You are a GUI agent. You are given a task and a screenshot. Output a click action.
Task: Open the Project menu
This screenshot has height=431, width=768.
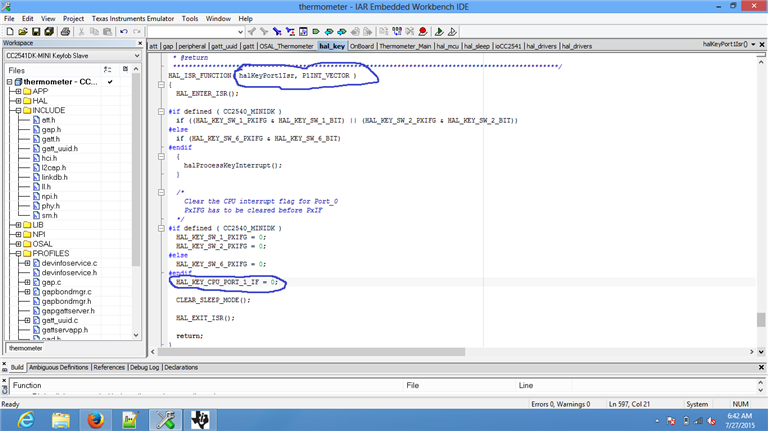click(x=73, y=19)
